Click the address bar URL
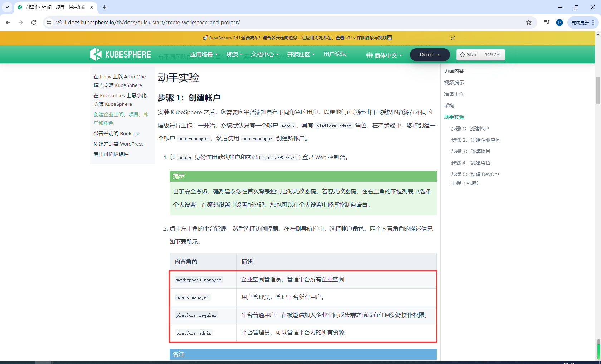 click(x=148, y=23)
